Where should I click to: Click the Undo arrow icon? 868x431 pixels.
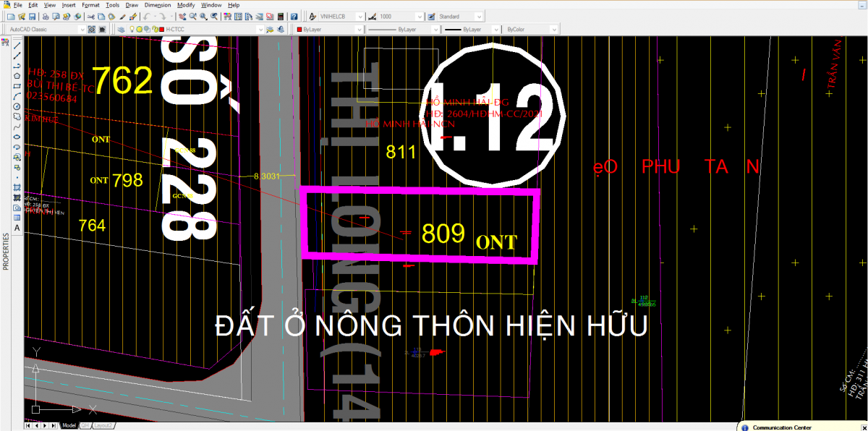146,16
